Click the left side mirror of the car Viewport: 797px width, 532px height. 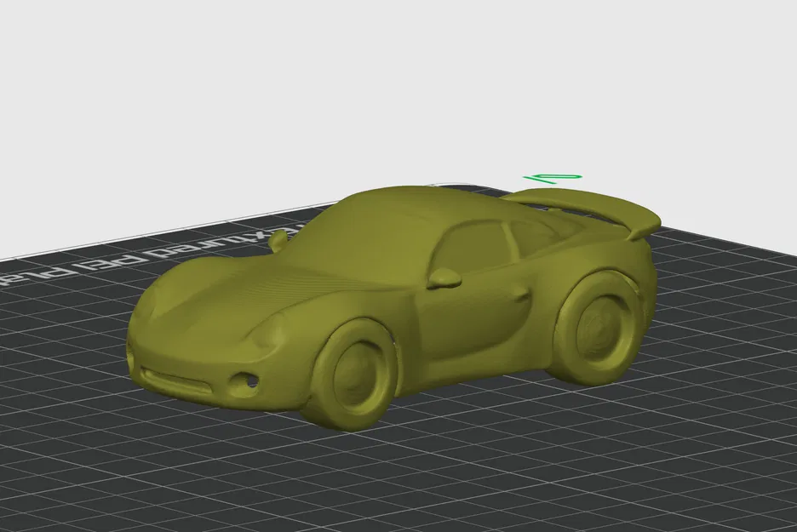[444, 276]
